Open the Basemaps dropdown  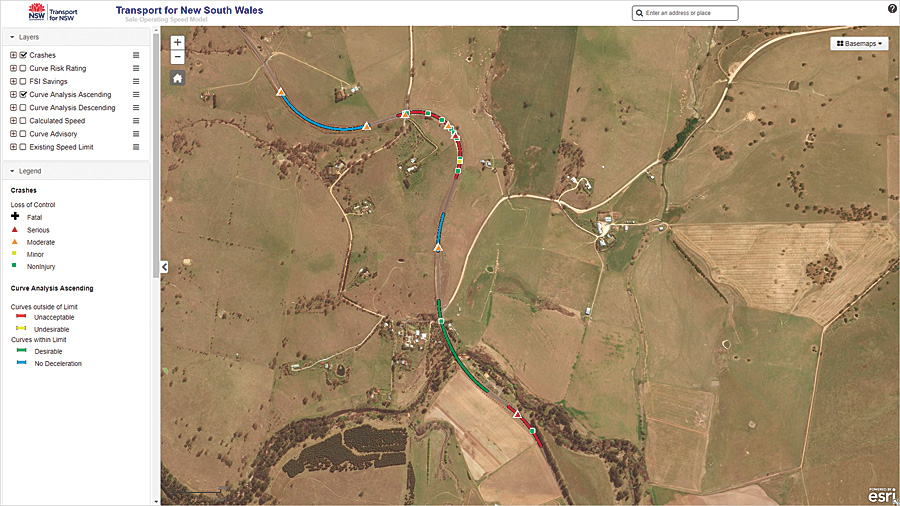point(859,44)
